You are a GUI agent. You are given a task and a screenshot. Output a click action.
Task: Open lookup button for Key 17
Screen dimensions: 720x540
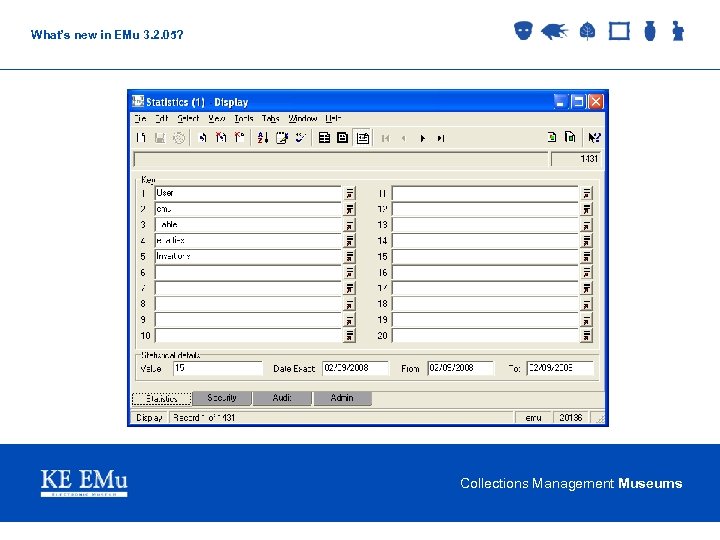point(586,288)
